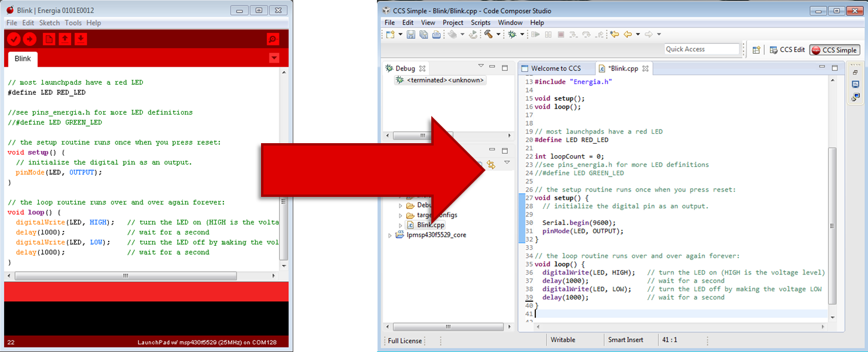This screenshot has width=868, height=352.
Task: Click the Open Perspective icon
Action: [x=756, y=50]
